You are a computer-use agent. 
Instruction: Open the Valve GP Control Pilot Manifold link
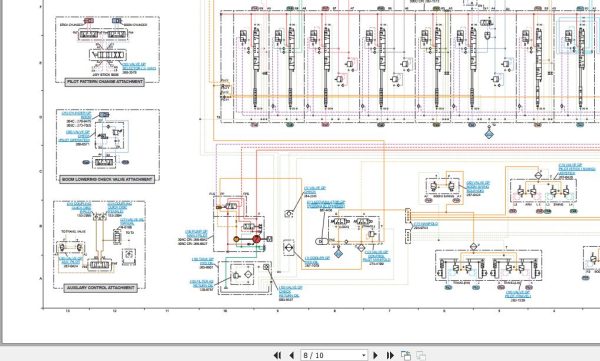pos(377,256)
